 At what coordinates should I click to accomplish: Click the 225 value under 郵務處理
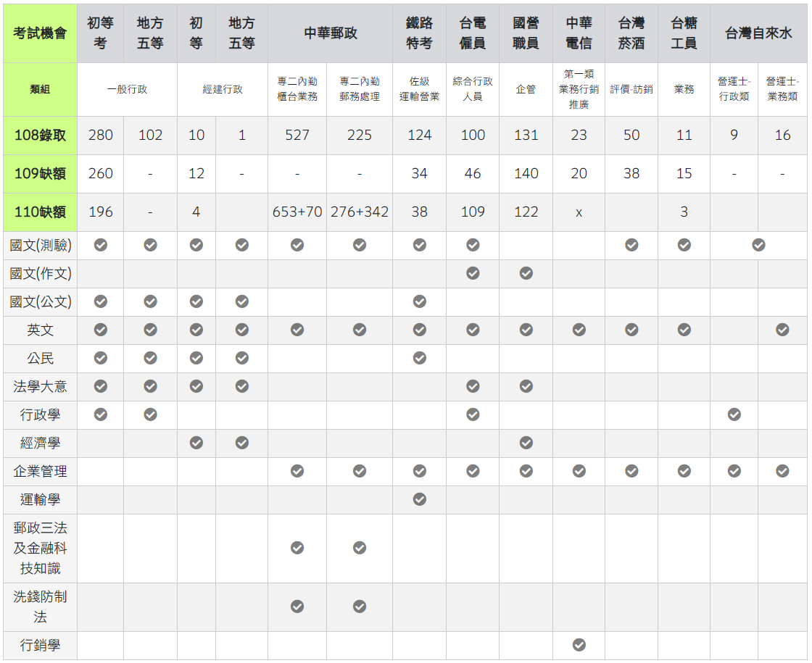coord(360,135)
